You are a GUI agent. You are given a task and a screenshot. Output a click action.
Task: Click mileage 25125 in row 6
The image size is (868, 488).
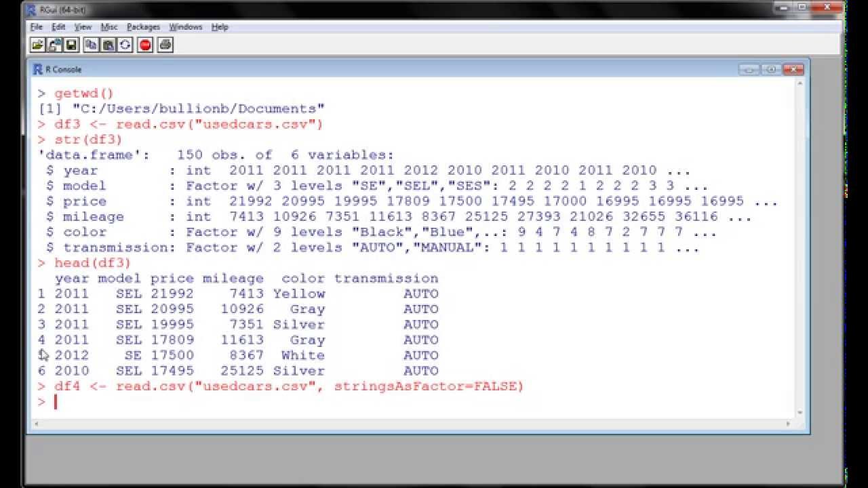point(242,371)
